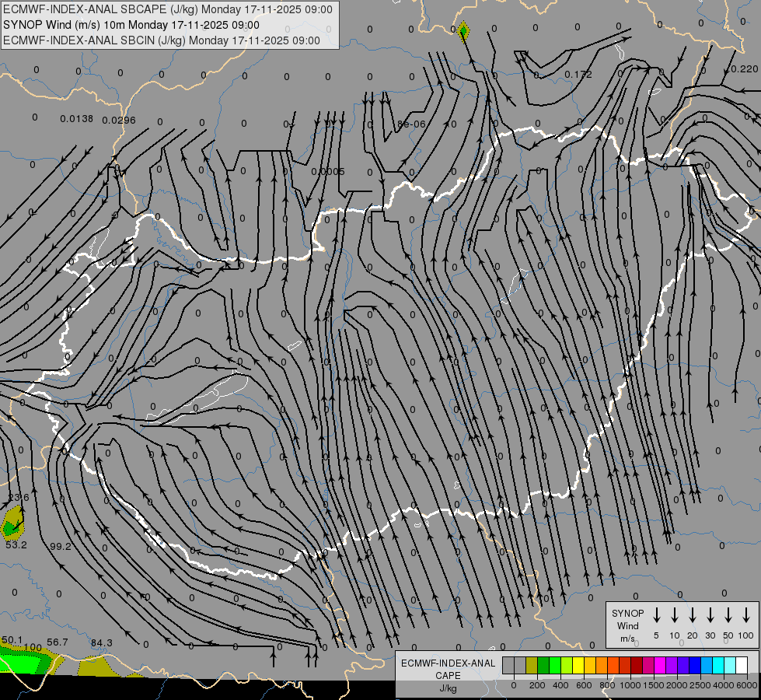
Task: Pick the magenta swatch in CAPE colorbar
Action: (660, 665)
